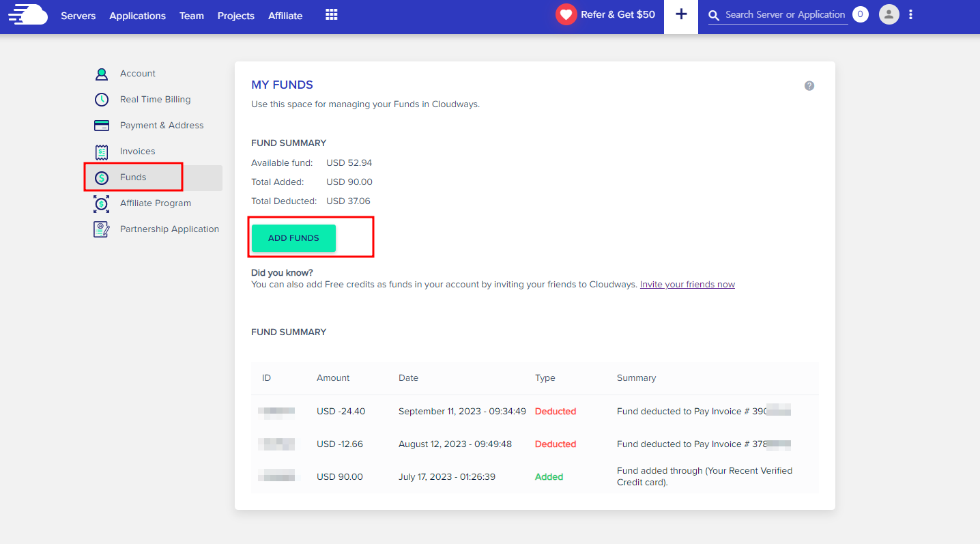Click the heart refer icon
Image resolution: width=980 pixels, height=544 pixels.
(566, 14)
